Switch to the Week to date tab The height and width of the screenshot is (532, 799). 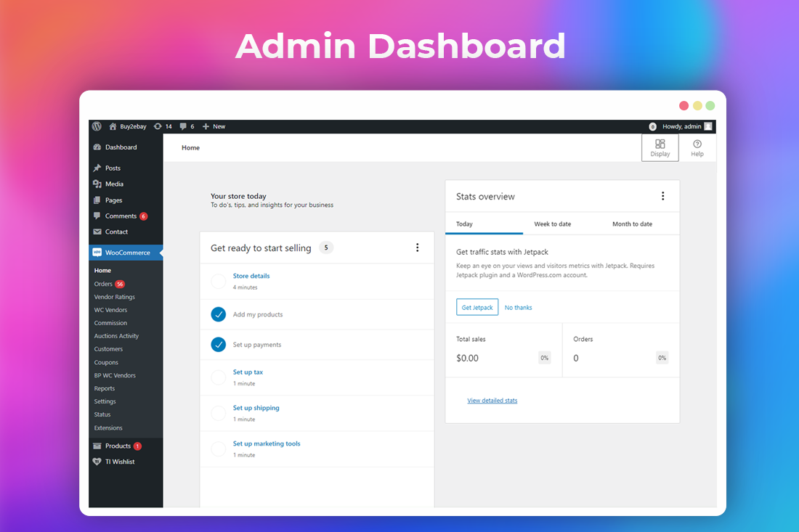tap(553, 224)
